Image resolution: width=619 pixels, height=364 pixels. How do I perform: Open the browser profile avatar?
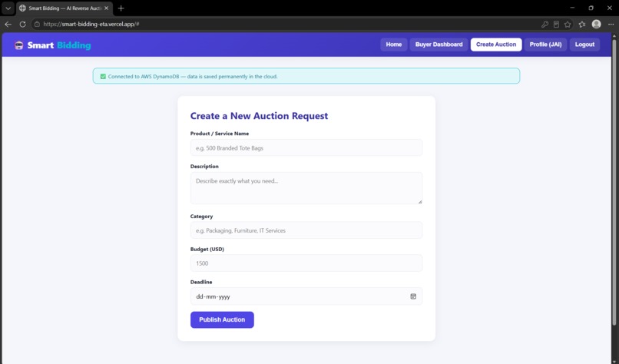click(596, 24)
